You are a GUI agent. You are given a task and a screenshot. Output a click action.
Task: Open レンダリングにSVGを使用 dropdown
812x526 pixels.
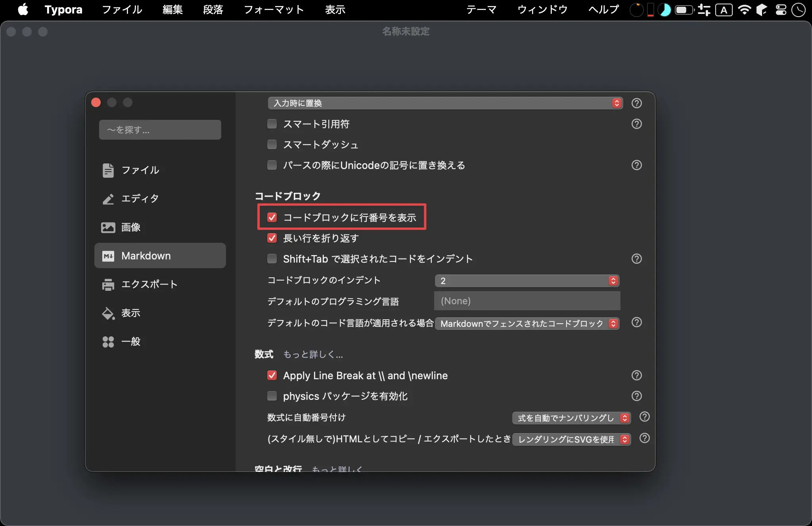pyautogui.click(x=571, y=440)
